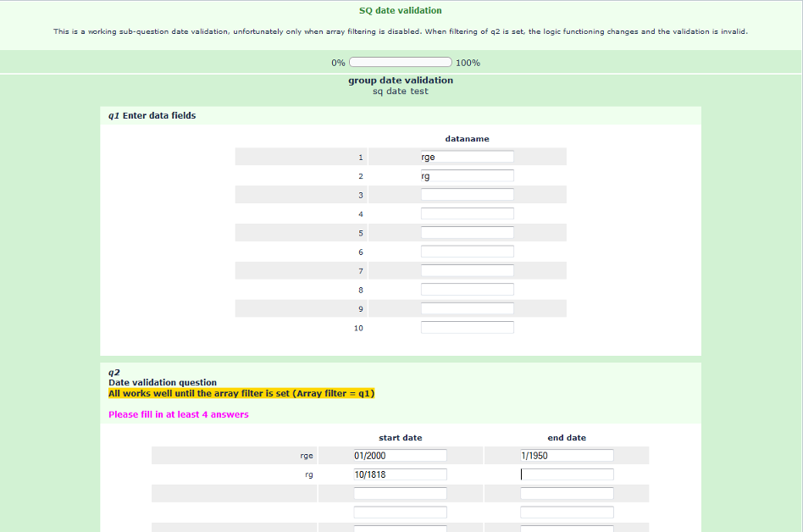803x532 pixels.
Task: Click dataname field in row 2 containing 'rg'
Action: (467, 176)
